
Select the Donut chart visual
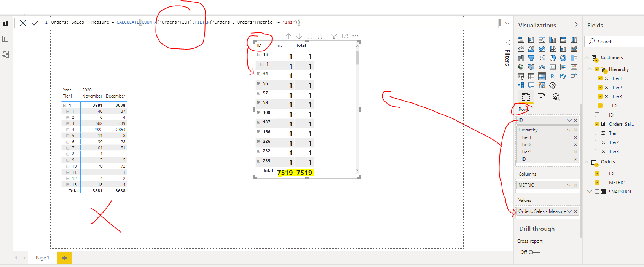[x=563, y=58]
